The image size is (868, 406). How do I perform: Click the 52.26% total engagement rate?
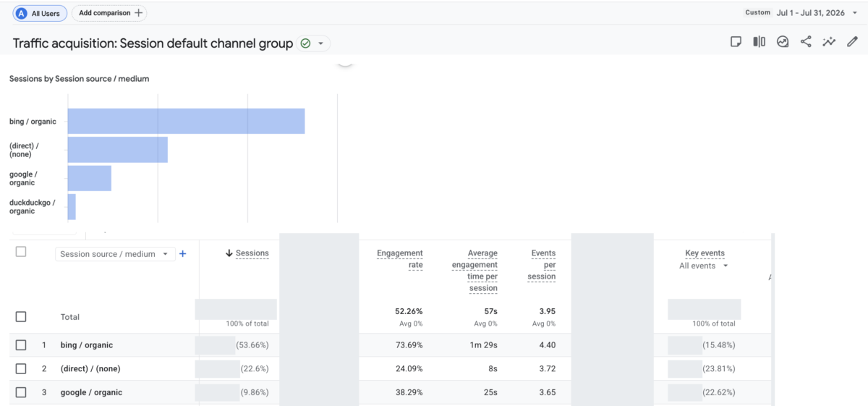(x=407, y=311)
